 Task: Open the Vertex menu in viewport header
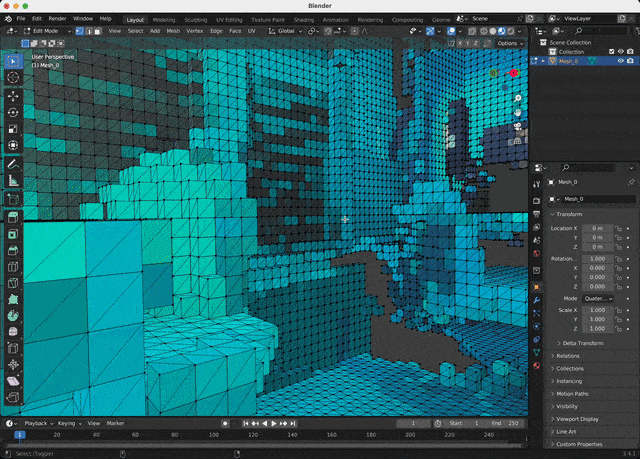point(195,31)
